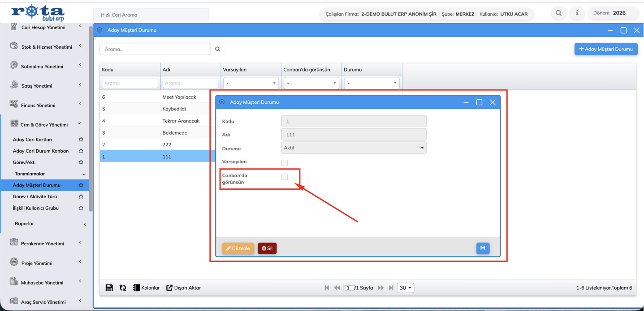Screen dimensions: 644x311
Task: Favorite Aday Cari Kartları with star icon
Action: pyautogui.click(x=81, y=140)
